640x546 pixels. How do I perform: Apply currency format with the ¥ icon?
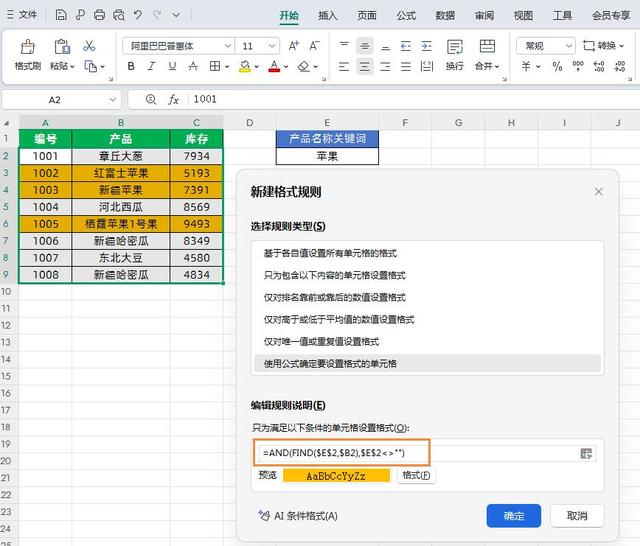coord(526,66)
